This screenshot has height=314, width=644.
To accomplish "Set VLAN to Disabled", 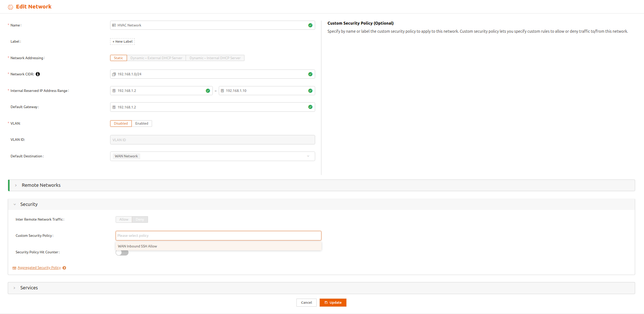I will (x=121, y=124).
